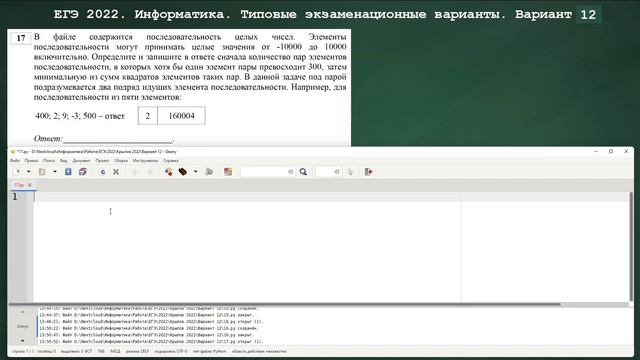This screenshot has height=360, width=640.
Task: Select the 13:50:47 log line in the status messages
Action: coord(147,335)
